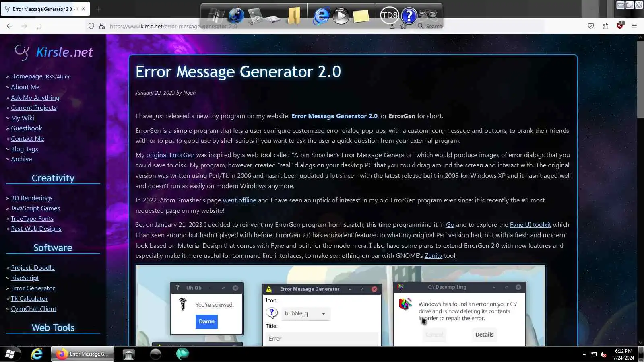Save page to Pocket

pyautogui.click(x=591, y=26)
